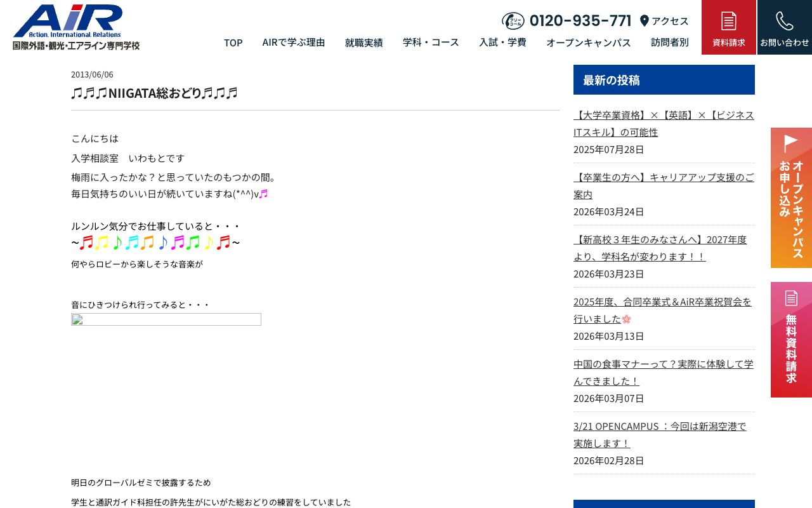This screenshot has width=812, height=508.
Task: Open the 就職実績 navigation item
Action: (363, 43)
